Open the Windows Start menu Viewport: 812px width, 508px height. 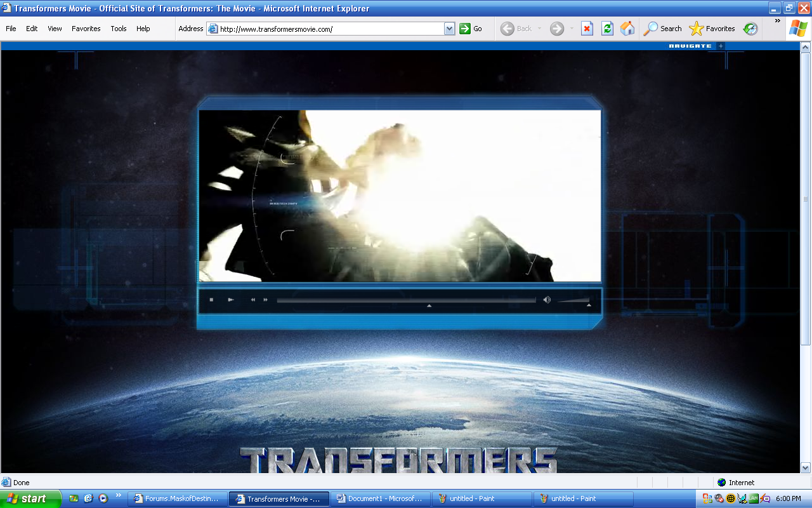pyautogui.click(x=30, y=498)
